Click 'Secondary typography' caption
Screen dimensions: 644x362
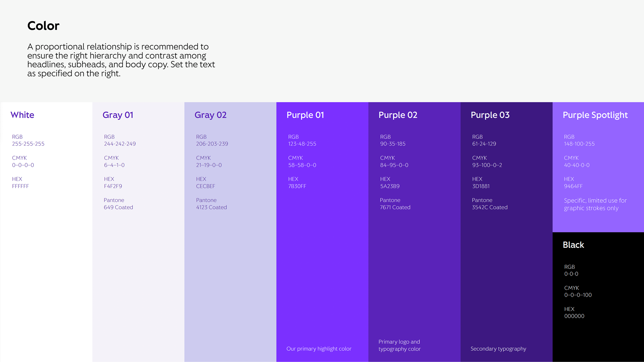[x=498, y=349]
